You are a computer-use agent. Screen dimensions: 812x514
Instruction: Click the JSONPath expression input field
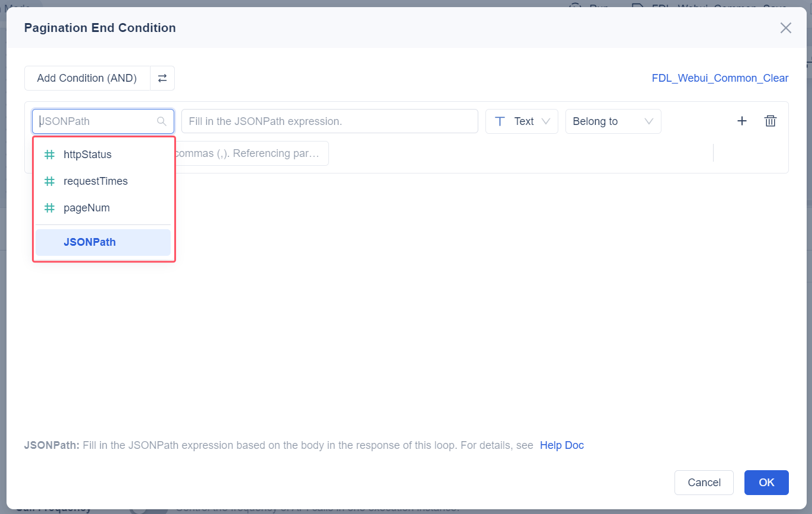tap(330, 121)
